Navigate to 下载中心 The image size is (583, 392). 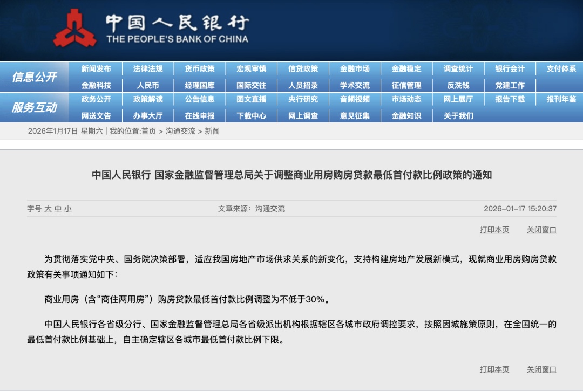point(252,115)
